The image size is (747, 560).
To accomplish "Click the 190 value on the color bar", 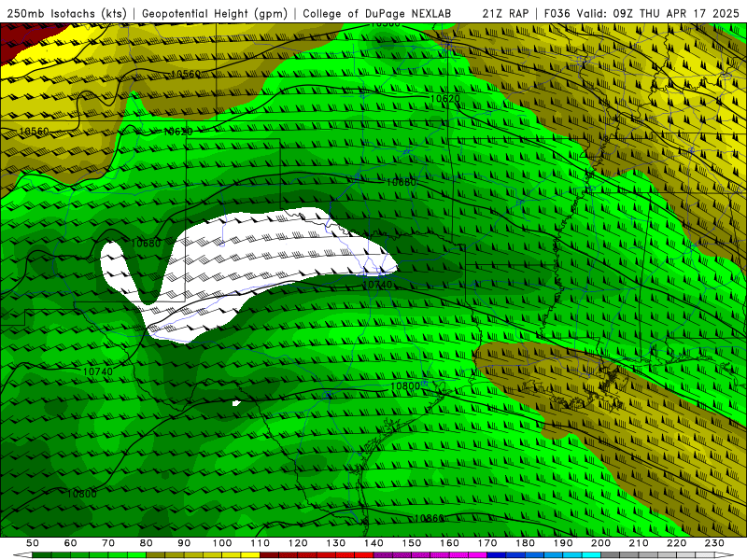I will (x=563, y=543).
